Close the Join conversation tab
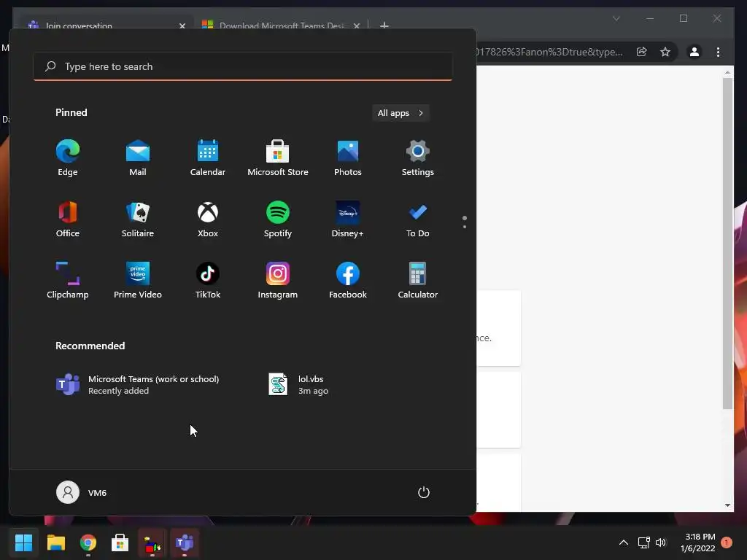Viewport: 747px width, 560px height. tap(182, 26)
